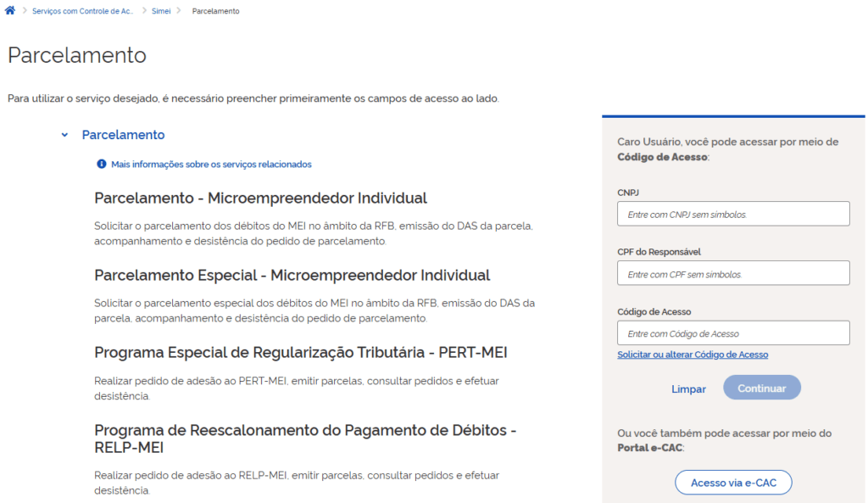Open Mais informações sobre os serviços relacionados

click(x=211, y=164)
